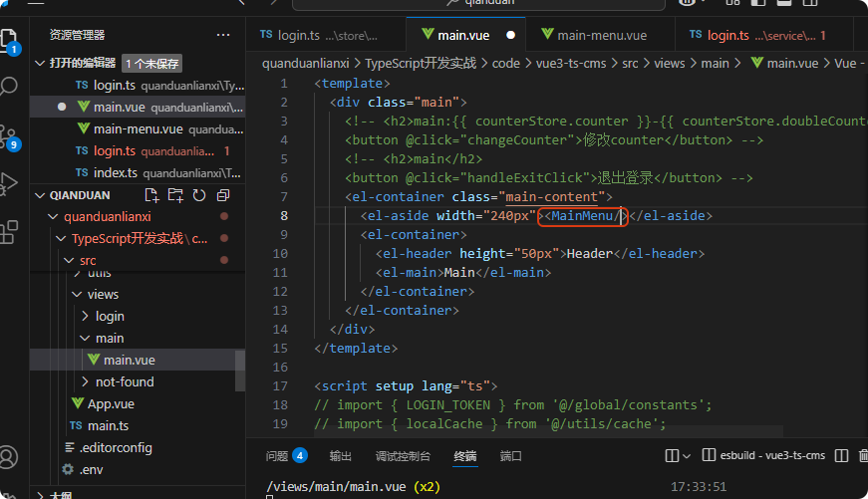
Task: Collapse the views folder
Action: (77, 294)
